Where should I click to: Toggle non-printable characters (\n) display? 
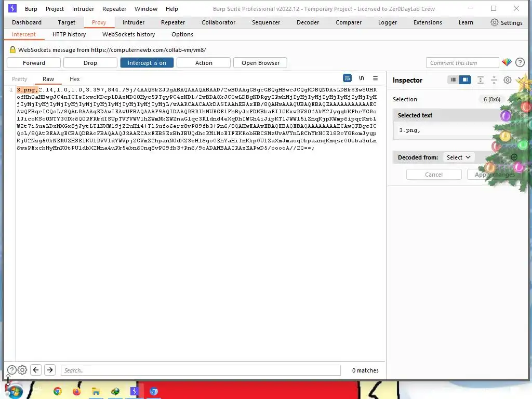tap(362, 78)
